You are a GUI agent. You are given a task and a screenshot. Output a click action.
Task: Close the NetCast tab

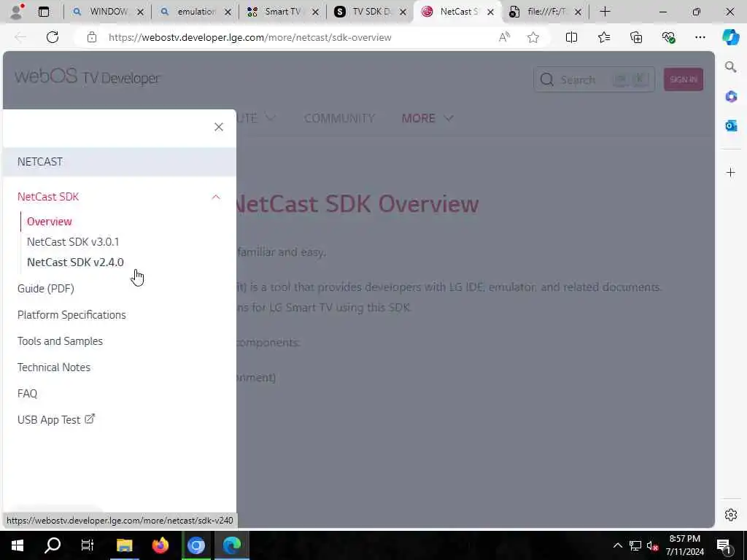pos(490,12)
